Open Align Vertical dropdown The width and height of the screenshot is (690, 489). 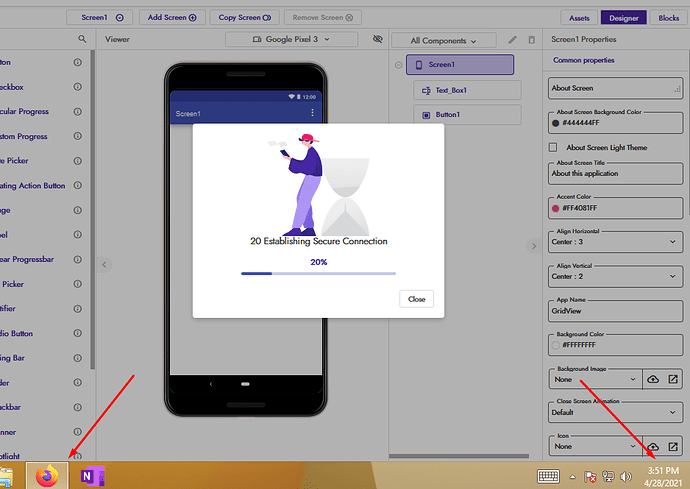[x=615, y=276]
